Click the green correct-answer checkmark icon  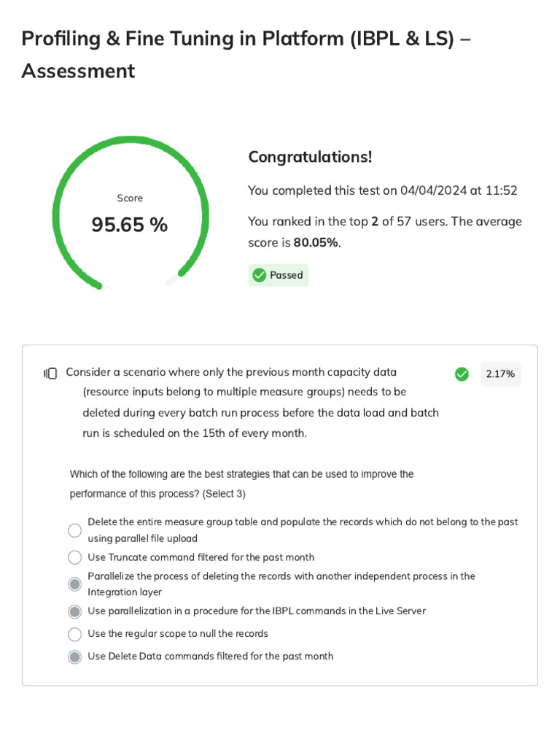pyautogui.click(x=462, y=374)
